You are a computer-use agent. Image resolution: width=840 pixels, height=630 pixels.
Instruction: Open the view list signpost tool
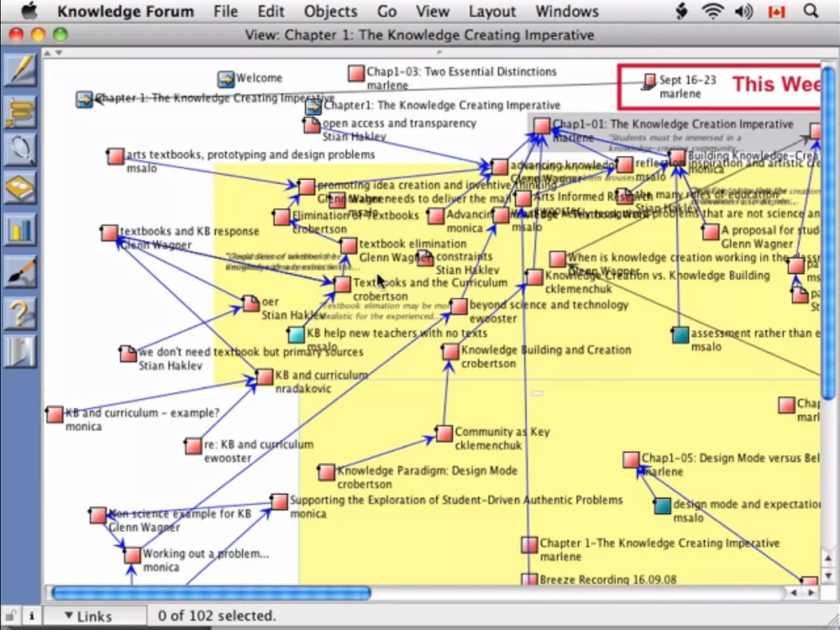click(x=21, y=111)
